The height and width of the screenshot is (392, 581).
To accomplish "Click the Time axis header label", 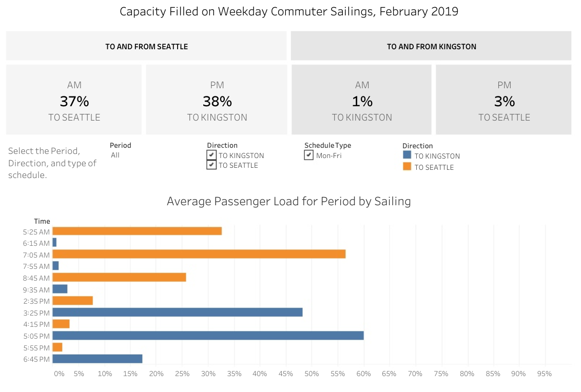I will [42, 221].
